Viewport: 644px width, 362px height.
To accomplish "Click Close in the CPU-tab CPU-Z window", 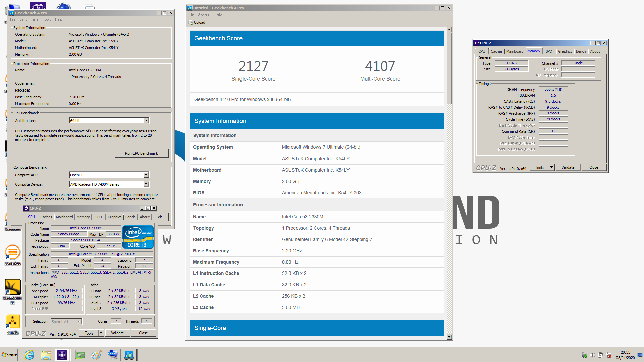I will click(x=143, y=333).
